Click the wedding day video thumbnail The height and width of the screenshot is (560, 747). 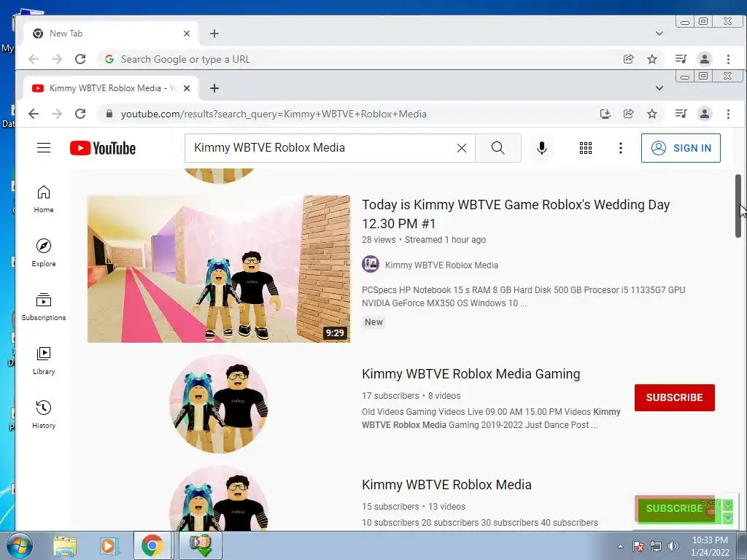[x=219, y=268]
